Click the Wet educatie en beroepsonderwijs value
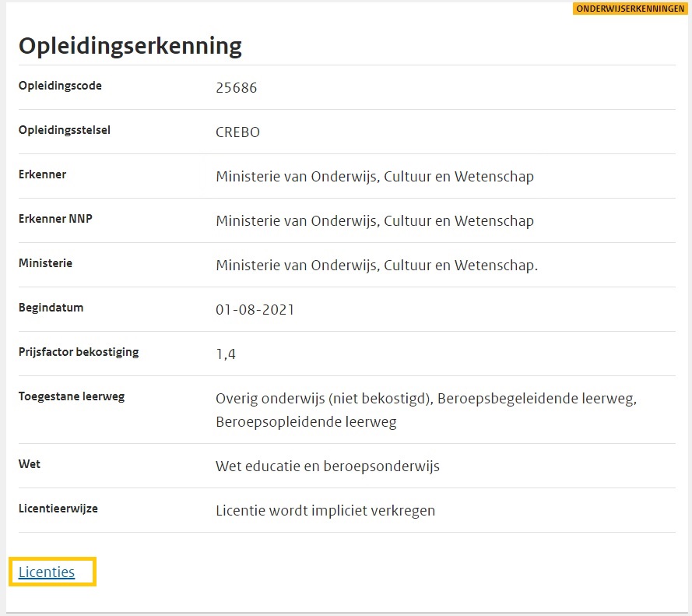Image resolution: width=692 pixels, height=616 pixels. point(327,466)
